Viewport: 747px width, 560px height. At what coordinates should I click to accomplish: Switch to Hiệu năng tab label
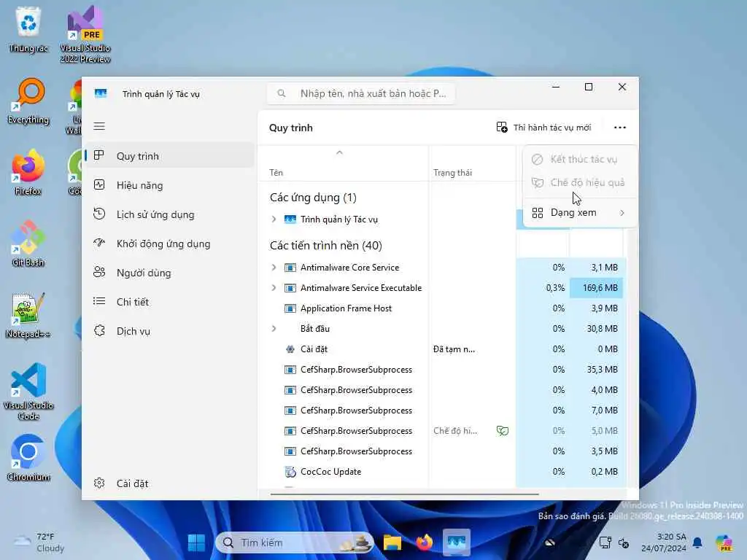coord(139,185)
